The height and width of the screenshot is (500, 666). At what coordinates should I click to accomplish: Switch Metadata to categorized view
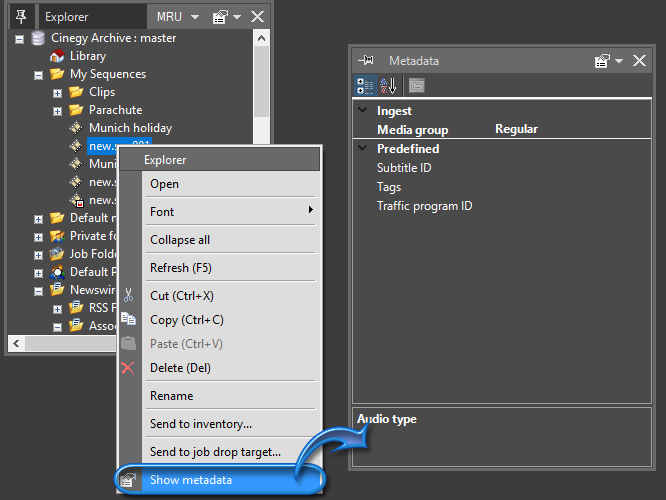click(365, 86)
